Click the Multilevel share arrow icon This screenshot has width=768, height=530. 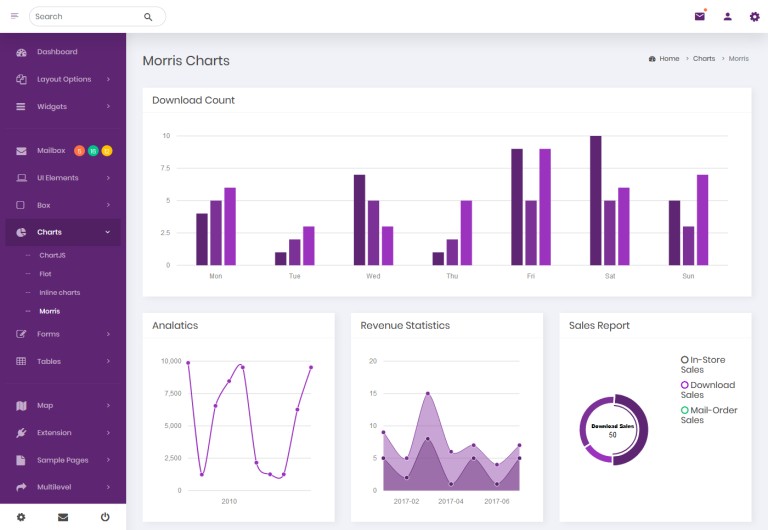21,487
